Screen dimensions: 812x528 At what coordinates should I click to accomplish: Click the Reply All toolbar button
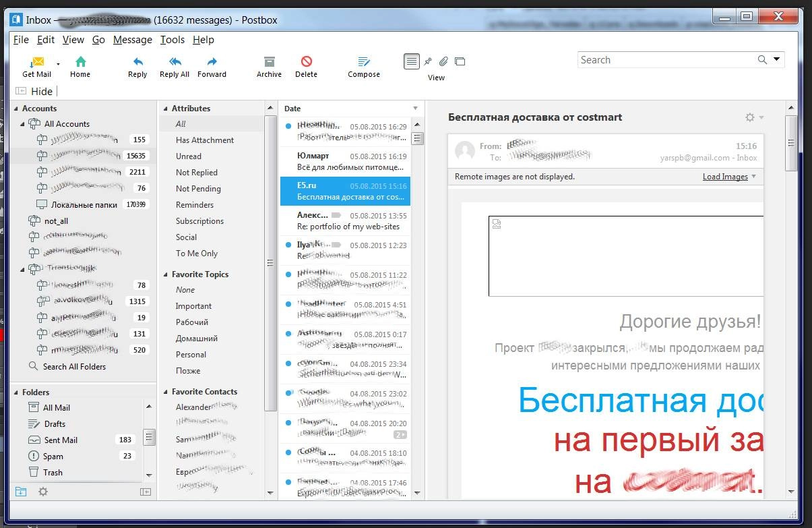(175, 67)
